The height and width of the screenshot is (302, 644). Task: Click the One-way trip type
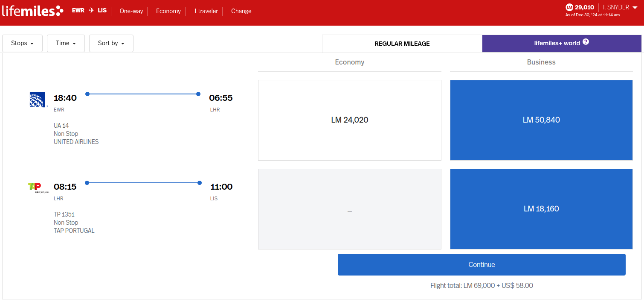point(131,11)
